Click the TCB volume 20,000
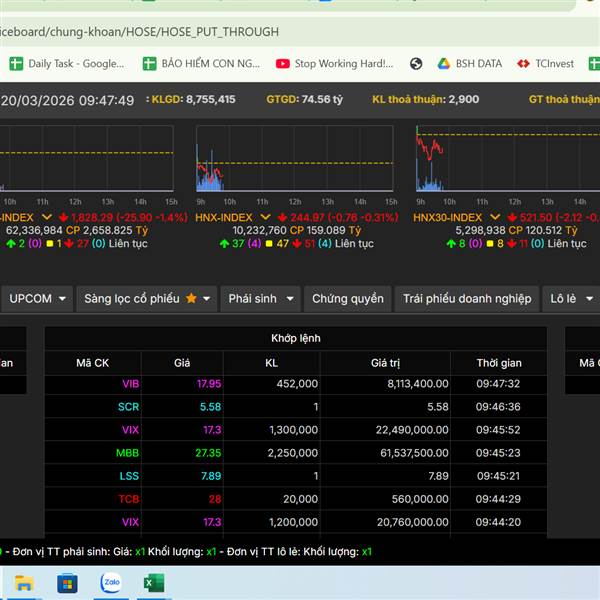Viewport: 600px width, 600px height. (x=300, y=499)
